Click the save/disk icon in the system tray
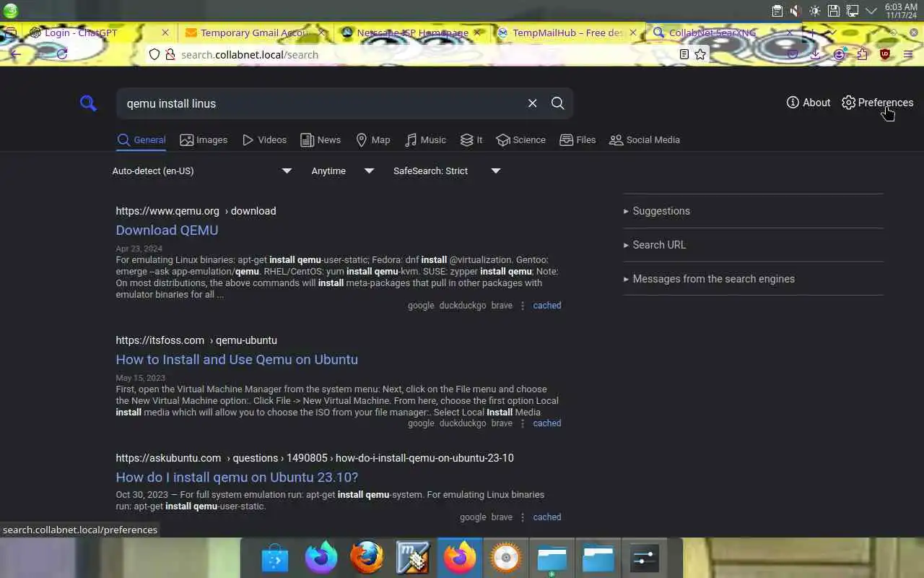924x578 pixels. 833,11
